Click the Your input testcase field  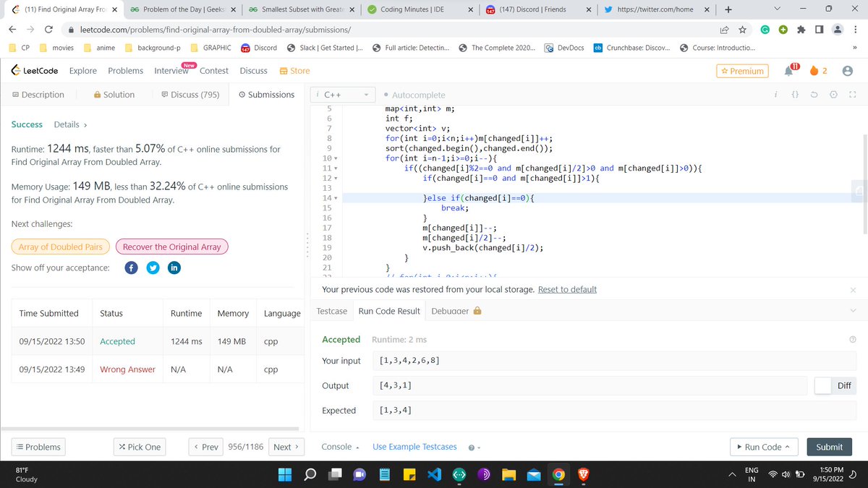[x=615, y=361]
